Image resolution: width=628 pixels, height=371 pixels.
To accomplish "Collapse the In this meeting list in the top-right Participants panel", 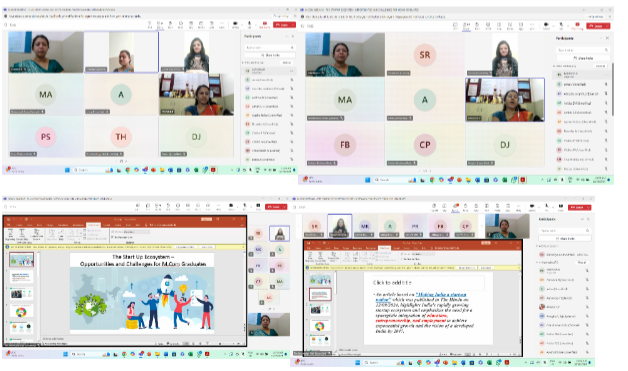I will click(554, 66).
